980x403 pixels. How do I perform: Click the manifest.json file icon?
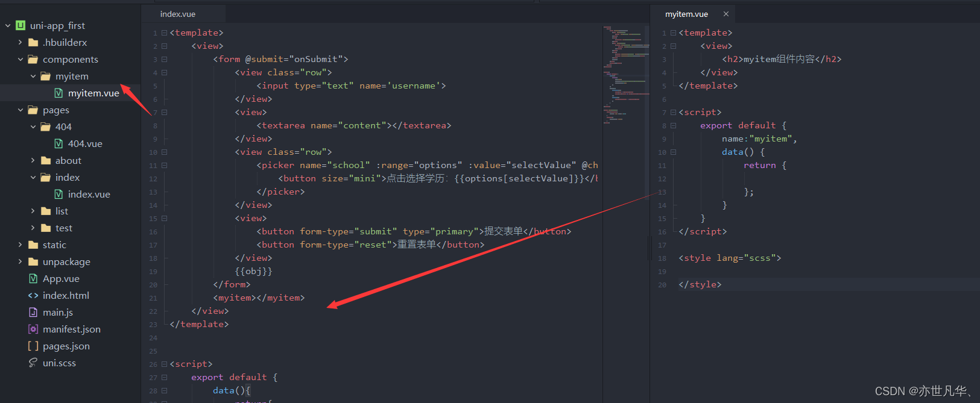[33, 329]
